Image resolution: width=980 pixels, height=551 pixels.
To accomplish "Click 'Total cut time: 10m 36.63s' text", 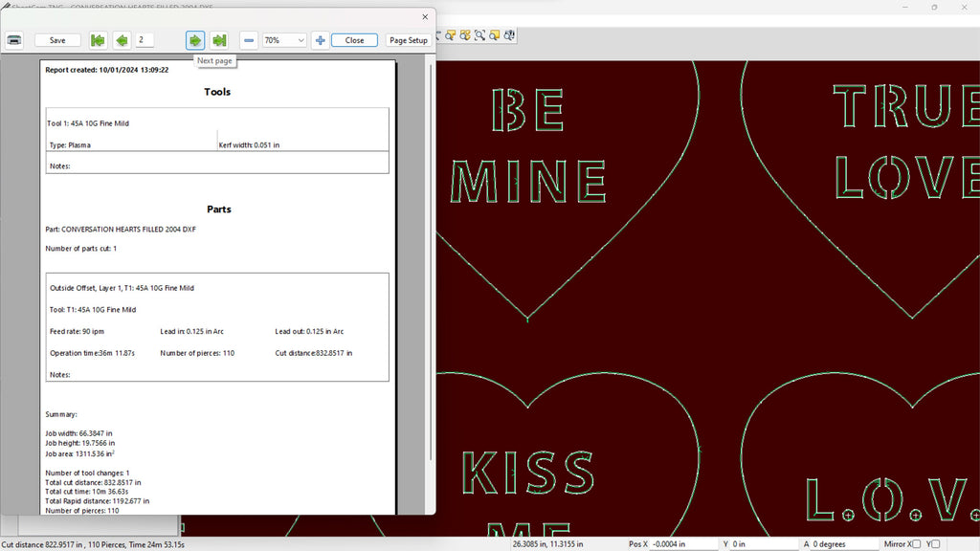I will [x=86, y=492].
